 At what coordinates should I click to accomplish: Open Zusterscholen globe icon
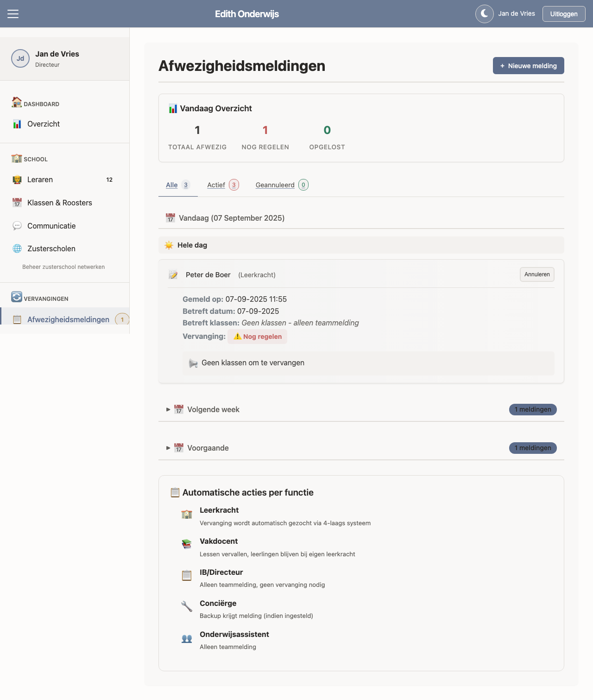(17, 248)
